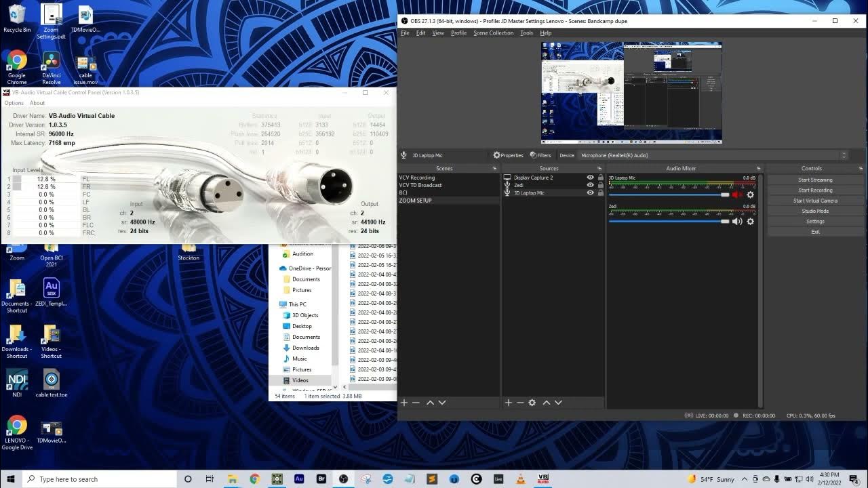Open OBS File menu

tap(405, 33)
